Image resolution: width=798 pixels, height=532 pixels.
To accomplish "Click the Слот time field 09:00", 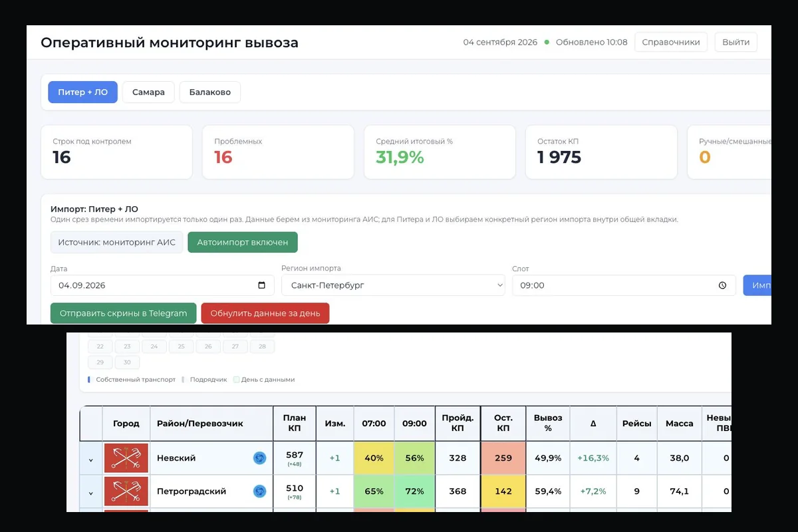I will (624, 285).
